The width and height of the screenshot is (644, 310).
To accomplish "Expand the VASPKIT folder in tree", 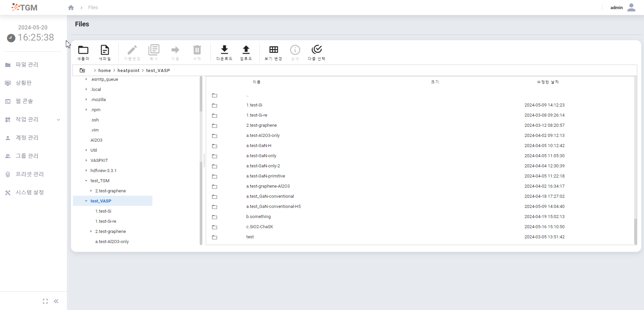I will click(86, 161).
